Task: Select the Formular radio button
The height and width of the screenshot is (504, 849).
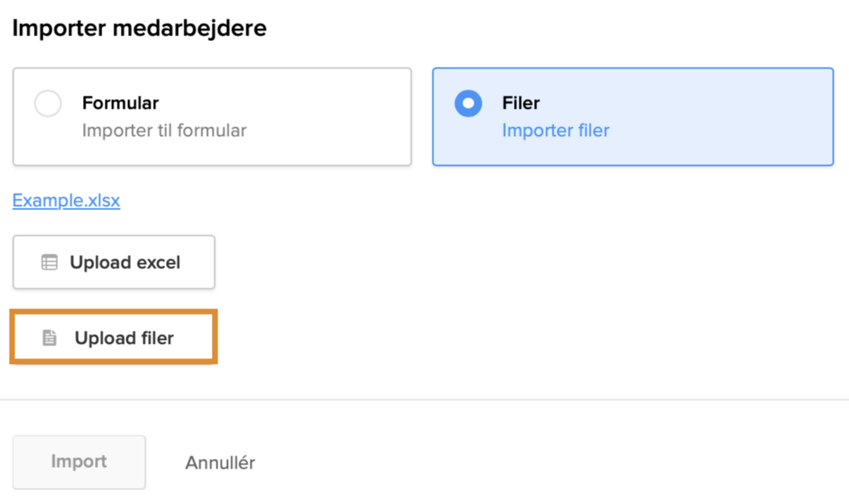Action: point(48,104)
